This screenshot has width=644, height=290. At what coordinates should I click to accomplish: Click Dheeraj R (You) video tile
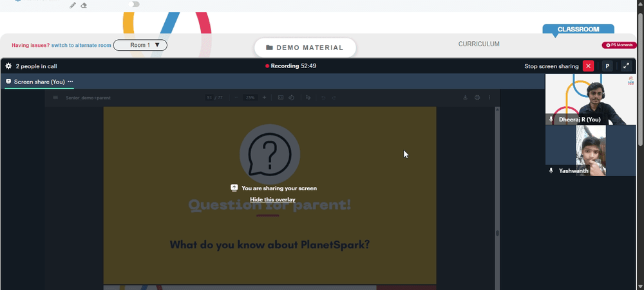(x=590, y=99)
